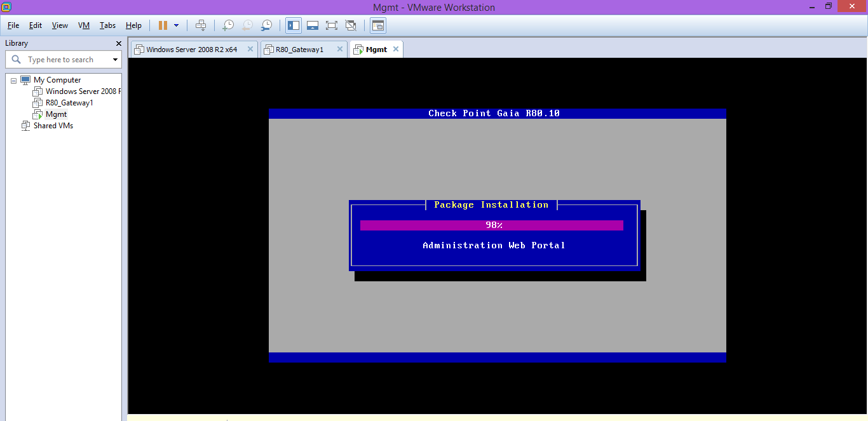Open the power options dropdown arrow
The image size is (868, 421).
[x=176, y=25]
